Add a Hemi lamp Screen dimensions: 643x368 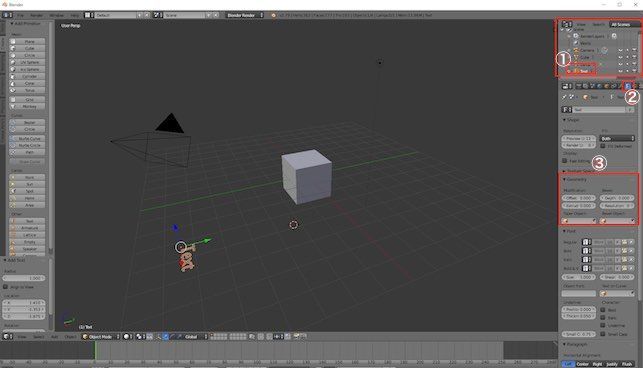(27, 199)
